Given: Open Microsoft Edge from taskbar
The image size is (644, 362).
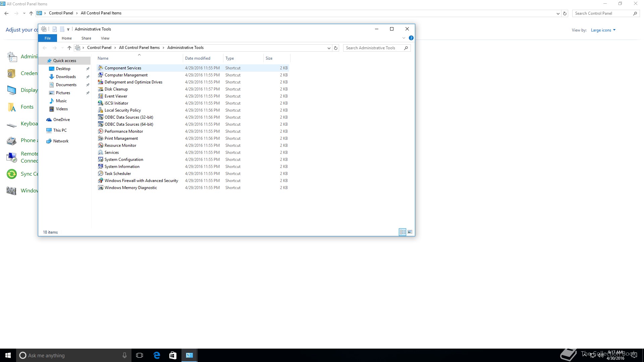Looking at the screenshot, I should click(x=157, y=355).
